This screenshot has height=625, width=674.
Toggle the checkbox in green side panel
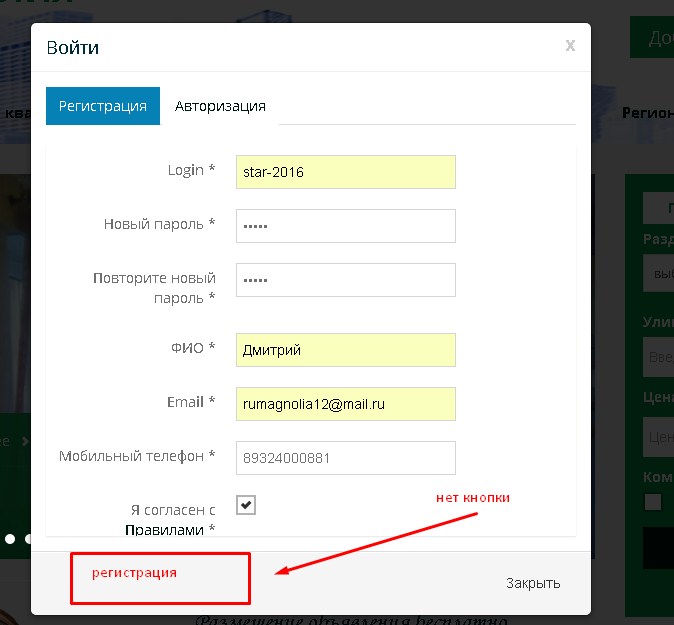[653, 502]
